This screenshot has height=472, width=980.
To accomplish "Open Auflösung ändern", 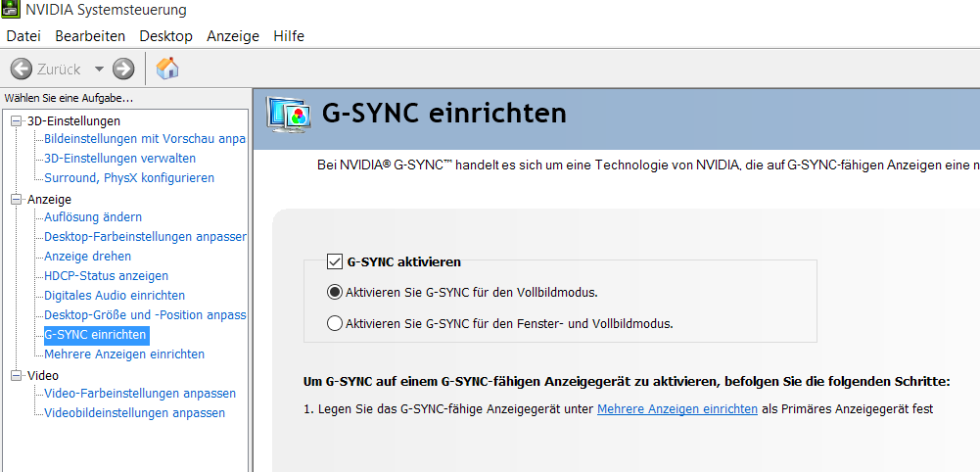I will [x=93, y=217].
